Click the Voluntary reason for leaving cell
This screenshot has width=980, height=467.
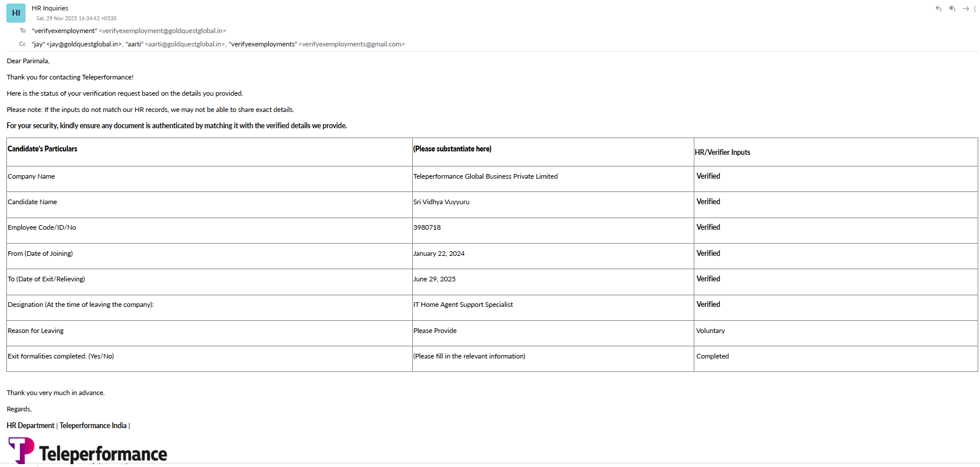[711, 331]
